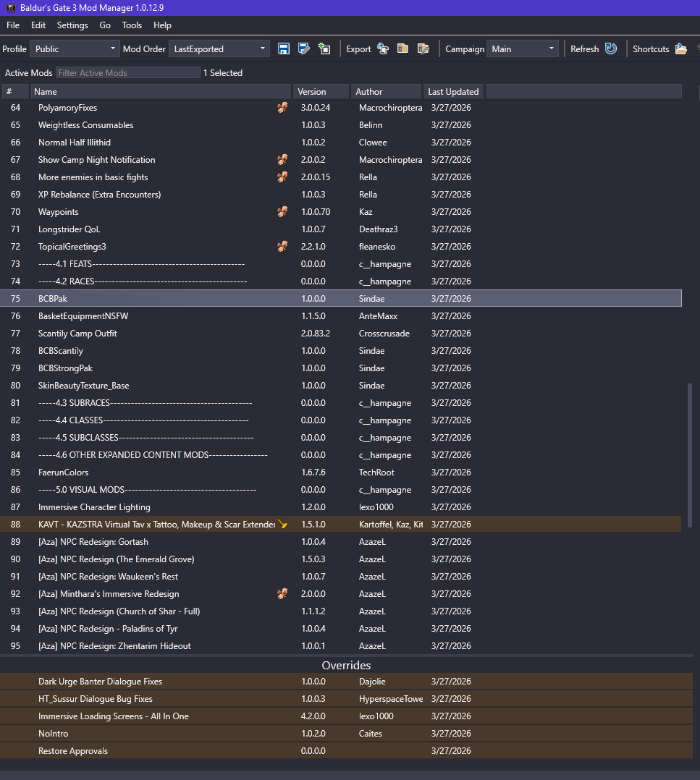Select the BasketEquipmentNSFW row
This screenshot has height=780, width=700.
point(341,316)
